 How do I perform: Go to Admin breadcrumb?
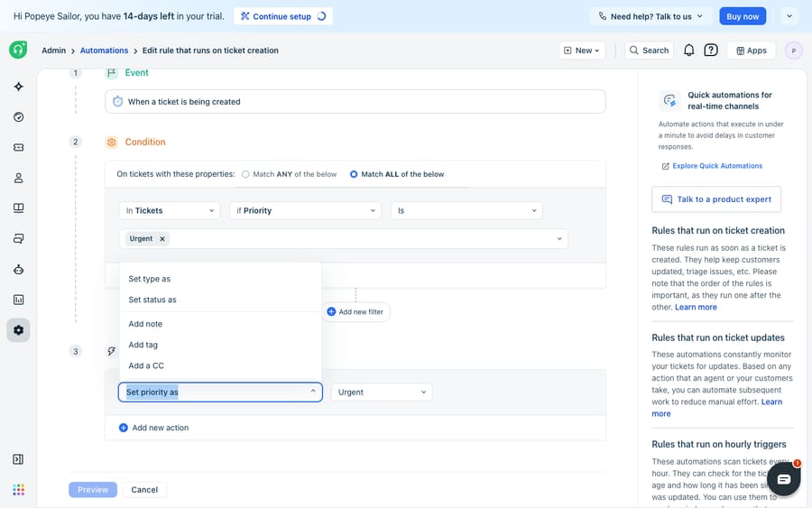point(54,51)
